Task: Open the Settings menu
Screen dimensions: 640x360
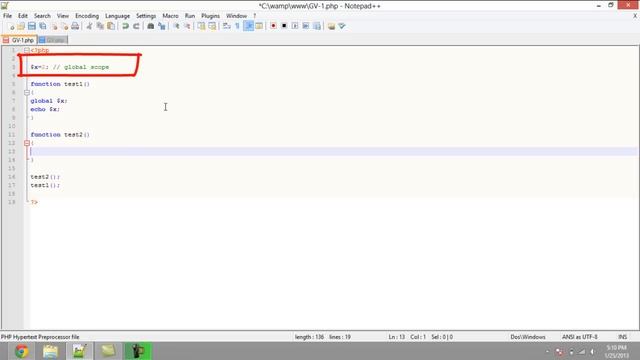Action: click(146, 16)
